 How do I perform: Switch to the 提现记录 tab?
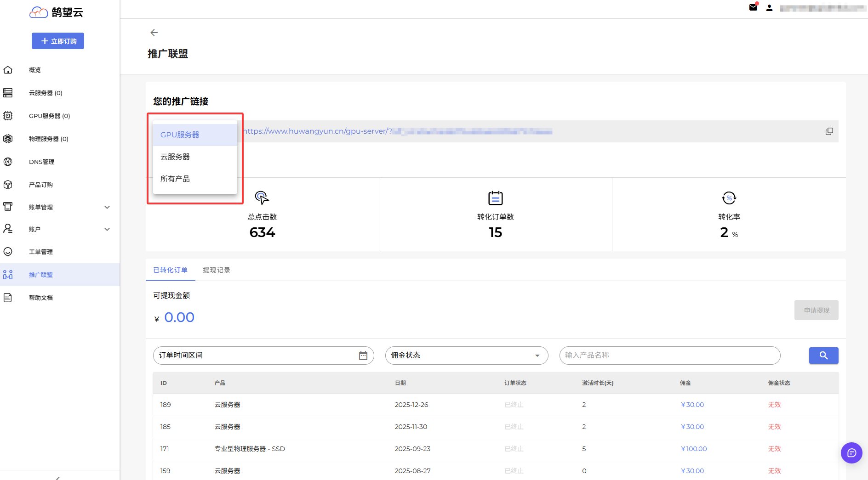click(x=216, y=270)
